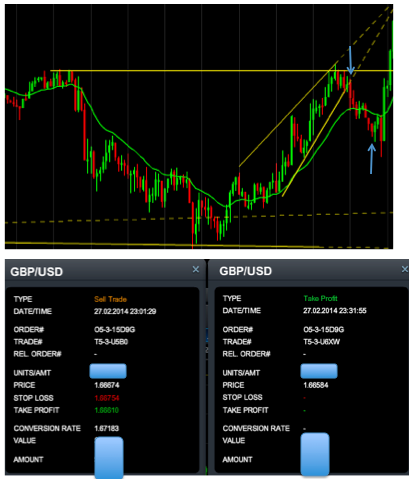Click the orange "Sell Trade" type value
This screenshot has height=479, width=409.
click(x=110, y=299)
